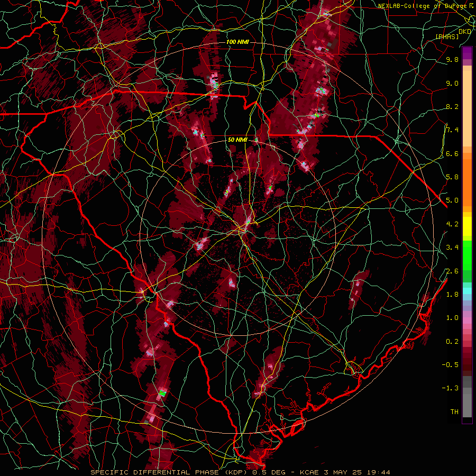Click the -1.3 scale value

pyautogui.click(x=450, y=388)
